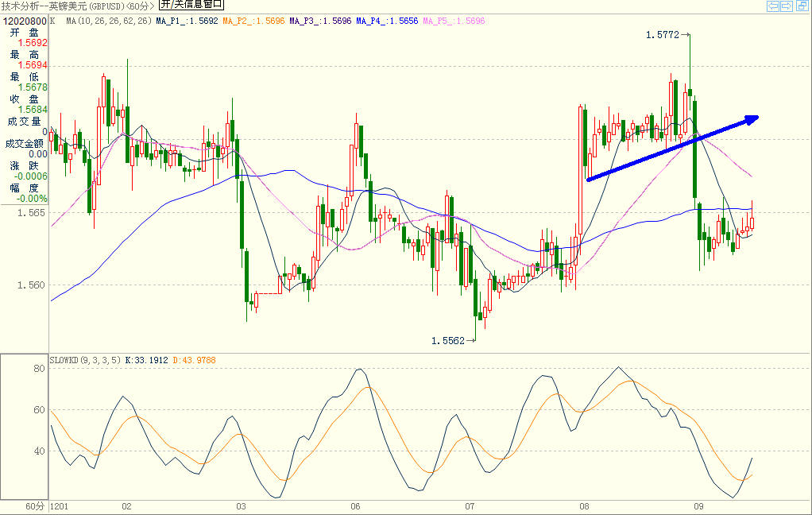This screenshot has width=812, height=515.
Task: Click the MA_P1_:1.5692 value
Action: pyautogui.click(x=187, y=21)
